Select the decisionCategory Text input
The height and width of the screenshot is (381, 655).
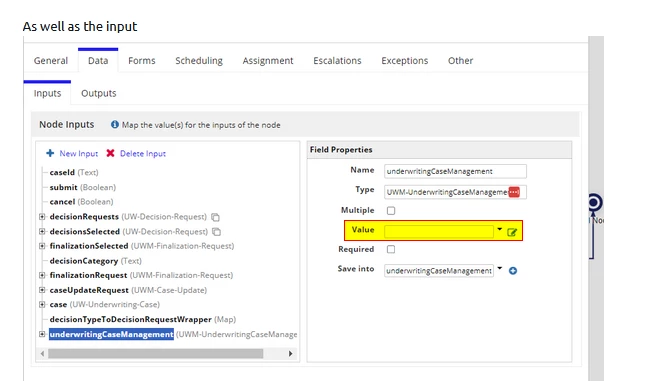pyautogui.click(x=96, y=261)
